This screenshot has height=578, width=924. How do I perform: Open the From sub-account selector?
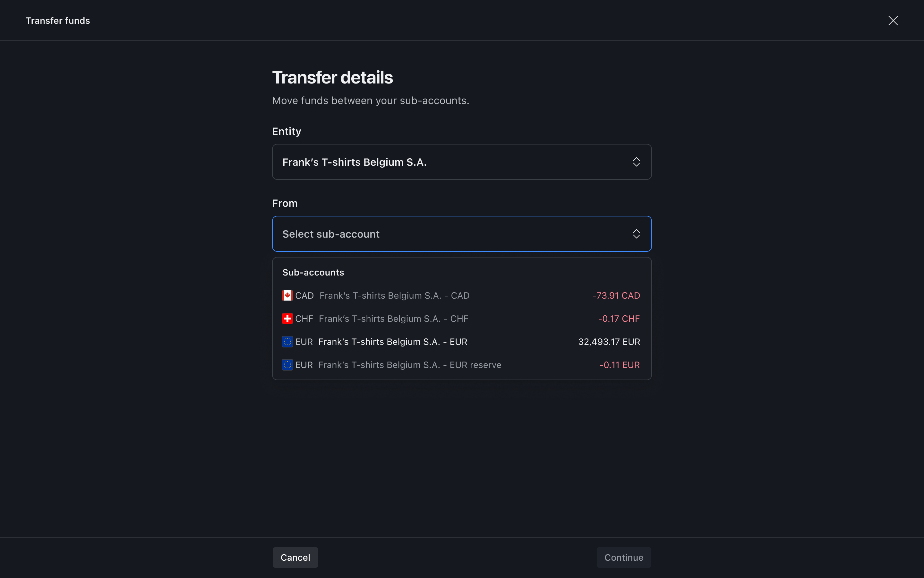click(462, 233)
